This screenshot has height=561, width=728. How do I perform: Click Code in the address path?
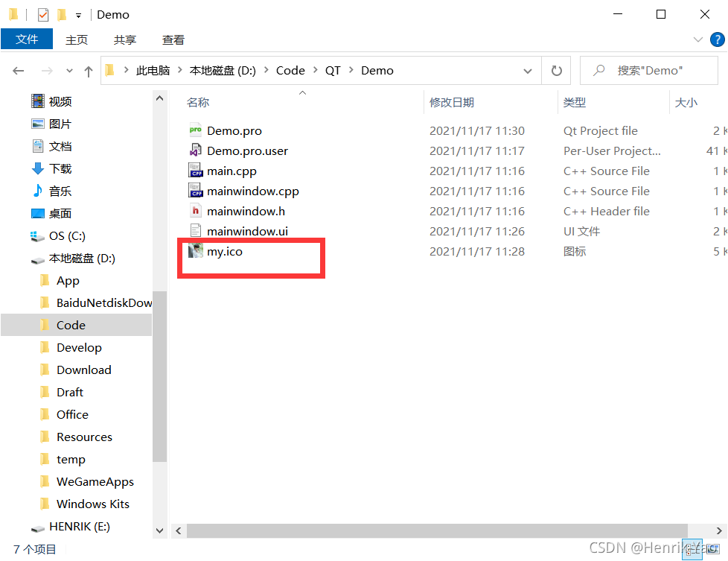[x=290, y=71]
